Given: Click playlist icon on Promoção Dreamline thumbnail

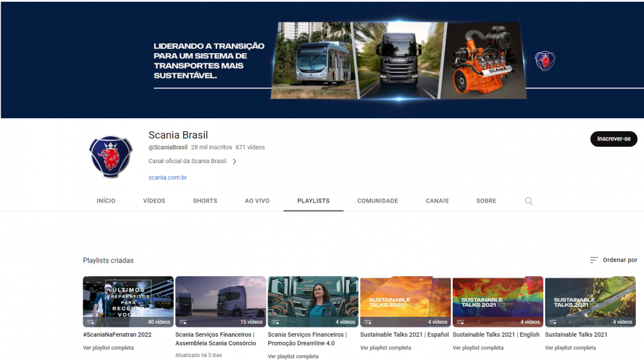Looking at the screenshot, I should tap(276, 322).
